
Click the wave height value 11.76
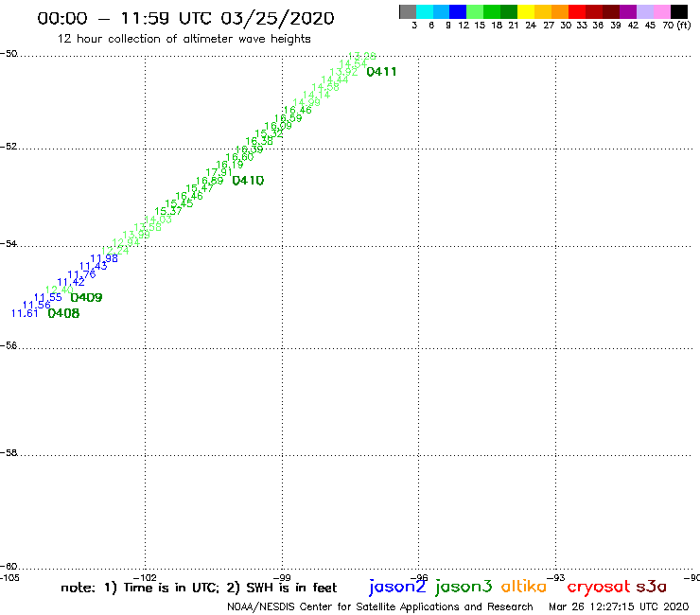pyautogui.click(x=81, y=274)
